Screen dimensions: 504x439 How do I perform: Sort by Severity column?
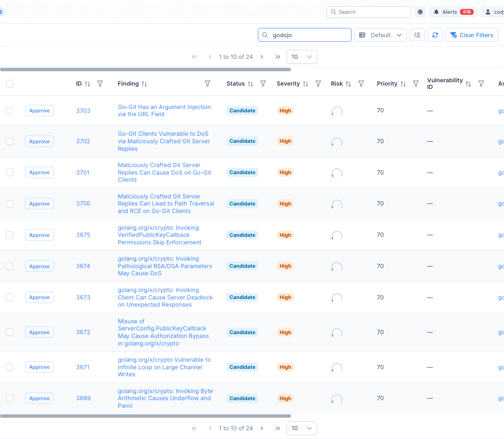pos(305,84)
